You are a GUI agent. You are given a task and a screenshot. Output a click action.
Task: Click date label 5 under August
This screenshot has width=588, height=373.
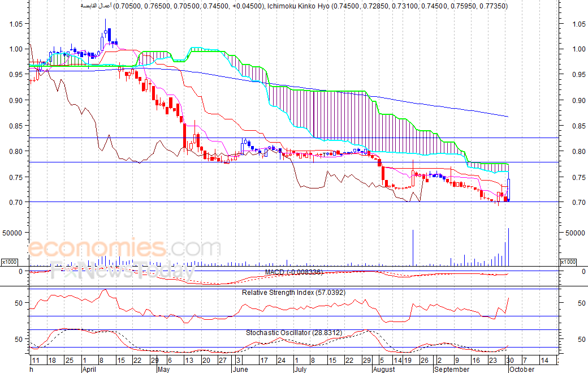(x=382, y=360)
